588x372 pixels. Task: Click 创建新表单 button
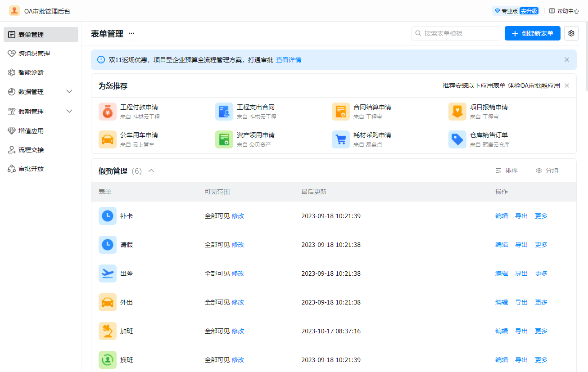[x=533, y=33]
